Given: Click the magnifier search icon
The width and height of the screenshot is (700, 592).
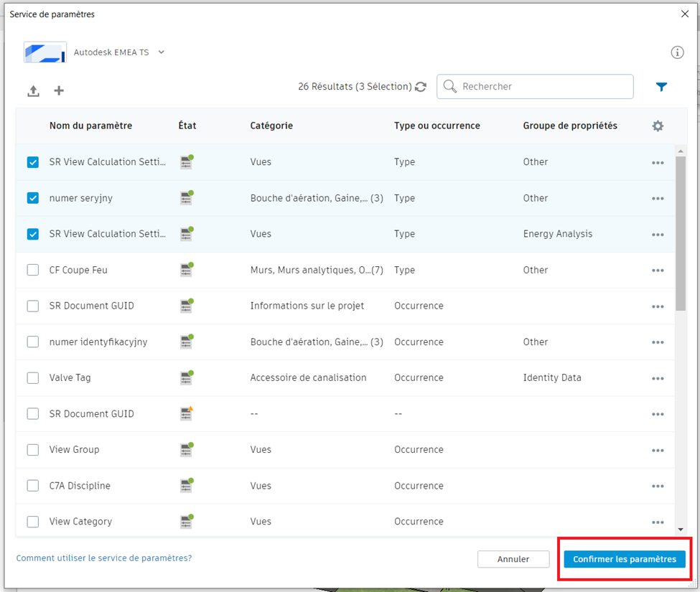Looking at the screenshot, I should tap(449, 86).
